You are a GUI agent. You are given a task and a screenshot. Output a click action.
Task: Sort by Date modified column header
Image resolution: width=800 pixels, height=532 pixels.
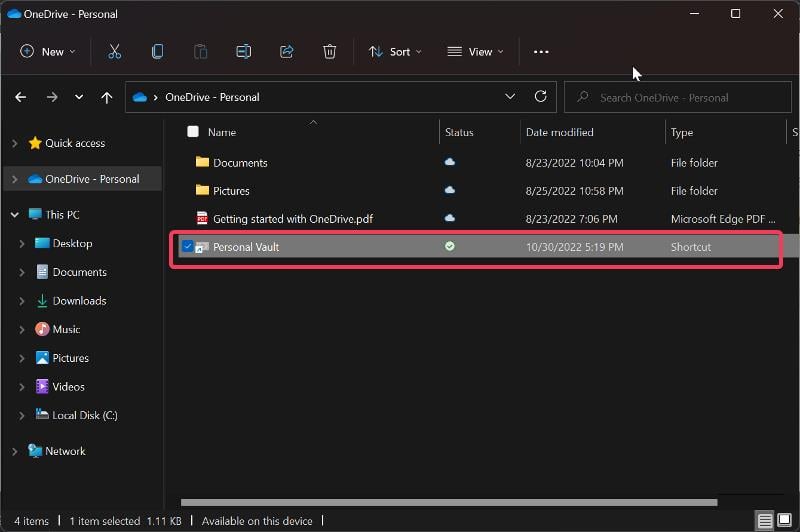tap(560, 132)
